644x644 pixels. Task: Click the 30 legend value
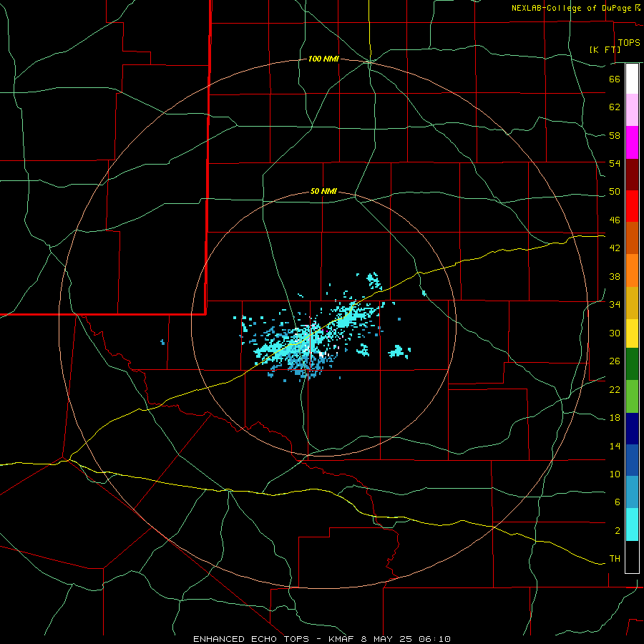pos(615,333)
